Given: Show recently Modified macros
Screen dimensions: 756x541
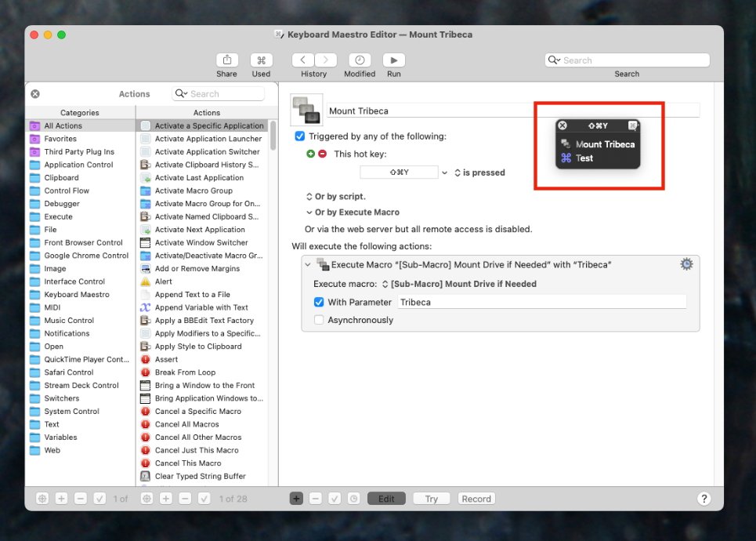Looking at the screenshot, I should pyautogui.click(x=360, y=60).
